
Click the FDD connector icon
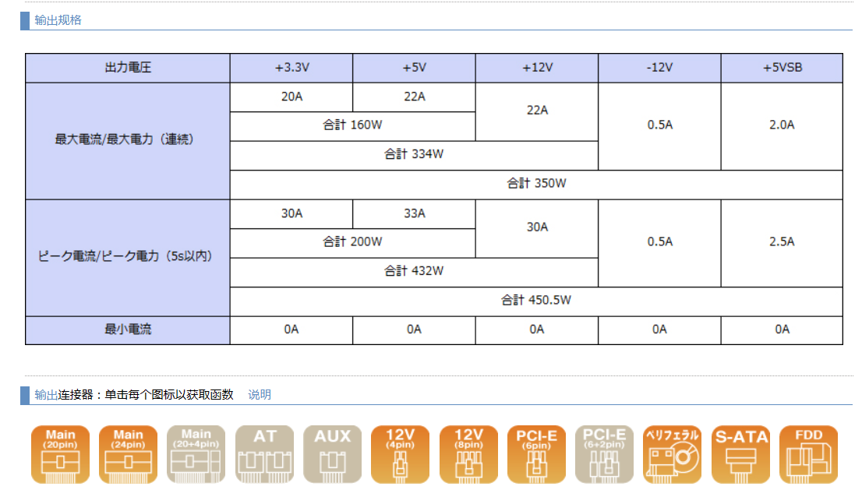click(x=809, y=454)
